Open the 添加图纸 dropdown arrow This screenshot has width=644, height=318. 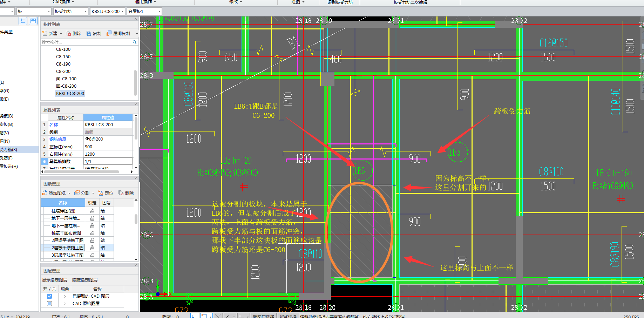[69, 193]
